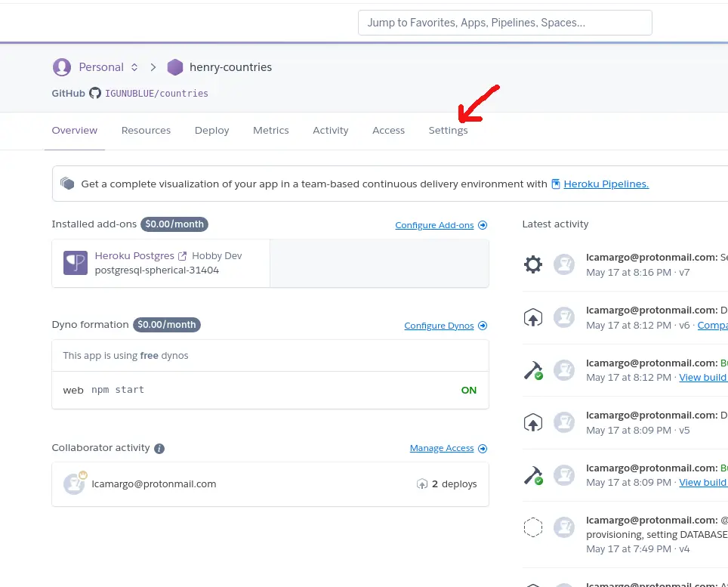Click the henry-countries hexagon app icon
Viewport: 728px width, 587px height.
(175, 67)
